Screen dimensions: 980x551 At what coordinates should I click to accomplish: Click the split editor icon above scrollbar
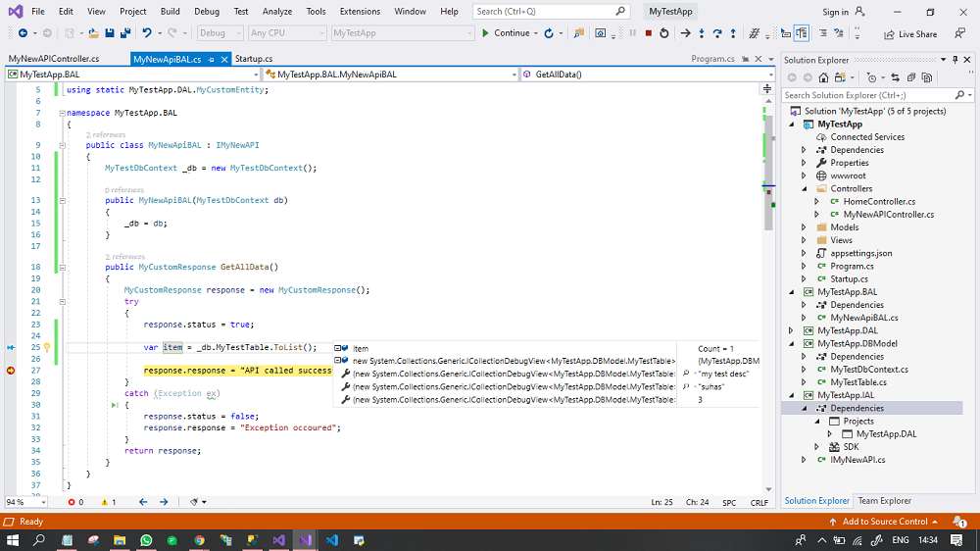click(767, 89)
